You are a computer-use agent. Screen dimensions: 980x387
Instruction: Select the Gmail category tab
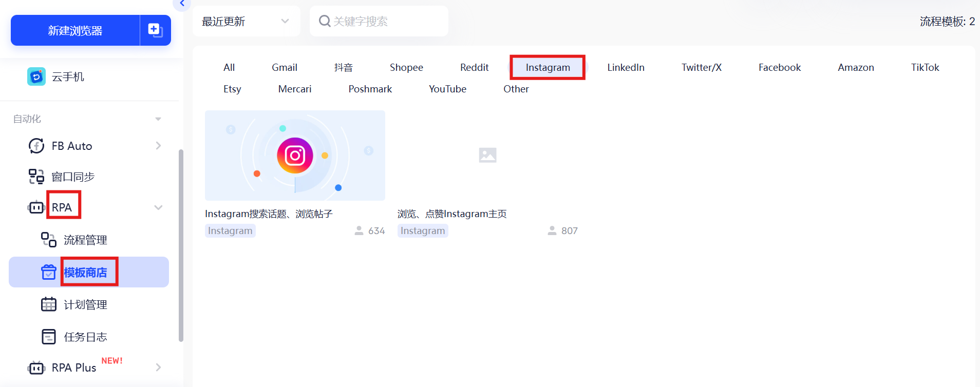coord(285,67)
